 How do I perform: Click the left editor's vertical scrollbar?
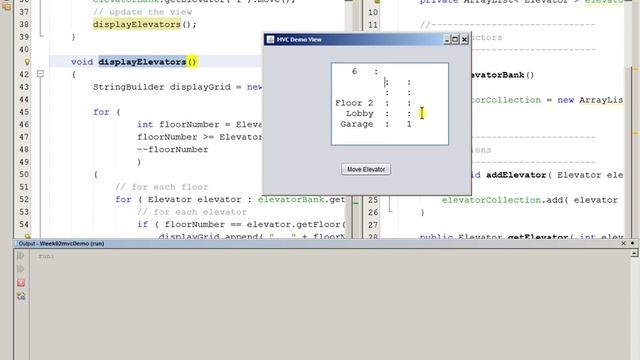pos(349,118)
